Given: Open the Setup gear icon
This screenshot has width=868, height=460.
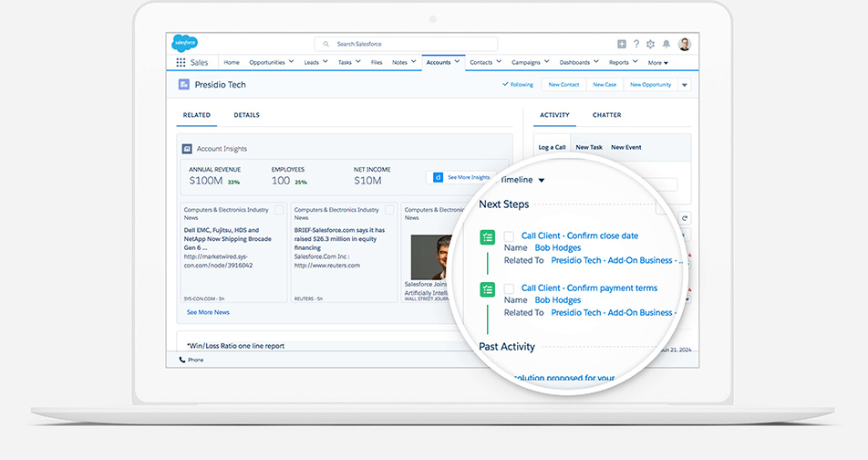Looking at the screenshot, I should 650,44.
